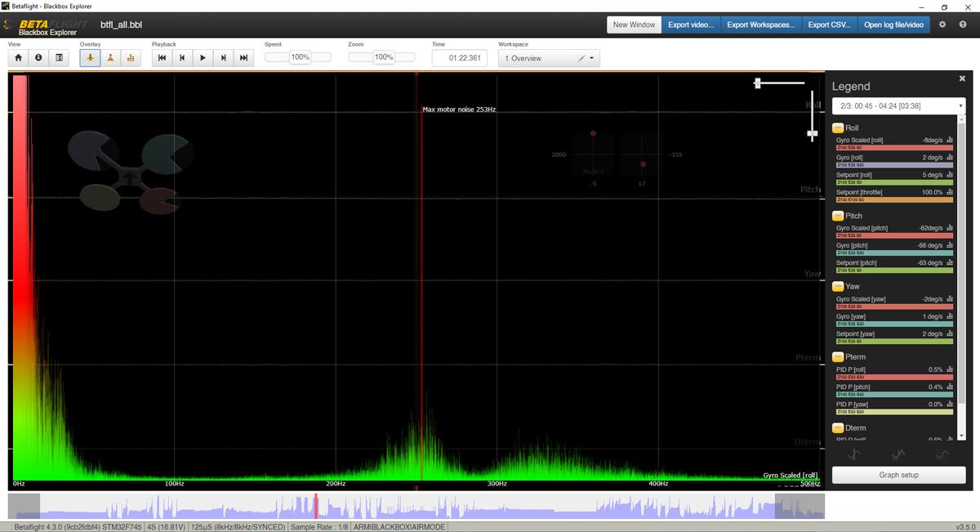Open analyser icon for Gyro Scaled [pitch]
The height and width of the screenshot is (532, 980).
point(950,228)
